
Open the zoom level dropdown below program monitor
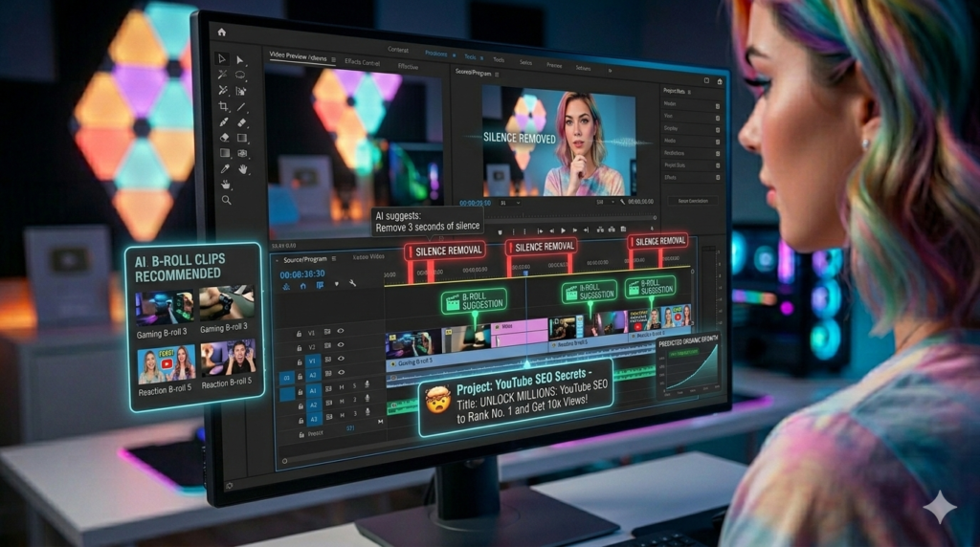click(x=510, y=203)
